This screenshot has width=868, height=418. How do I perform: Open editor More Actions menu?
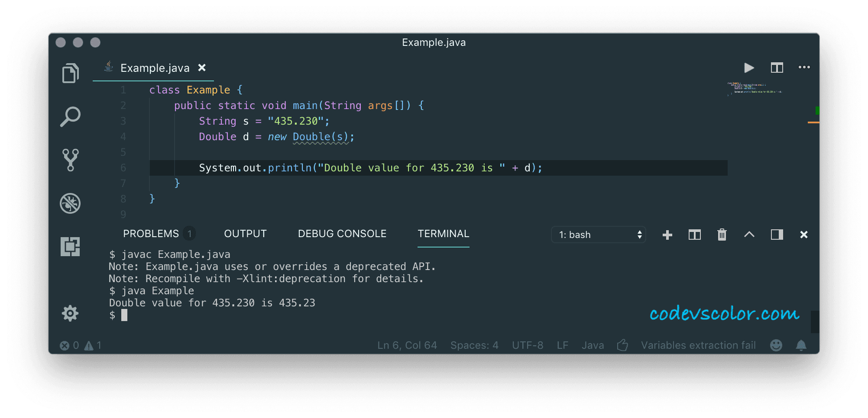click(x=804, y=67)
